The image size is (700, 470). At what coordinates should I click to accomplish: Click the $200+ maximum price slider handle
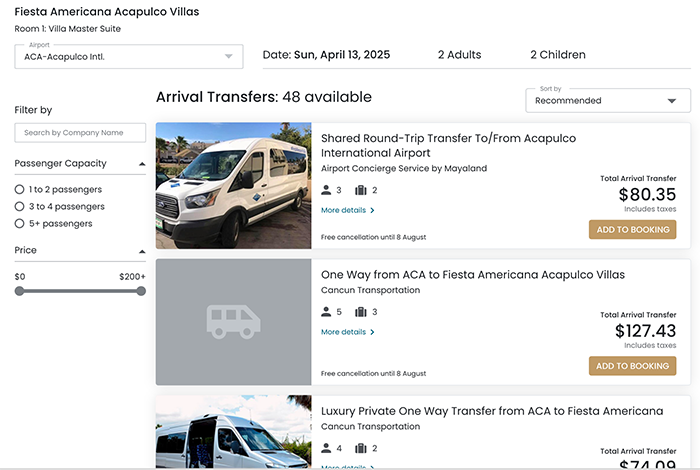[x=141, y=291]
